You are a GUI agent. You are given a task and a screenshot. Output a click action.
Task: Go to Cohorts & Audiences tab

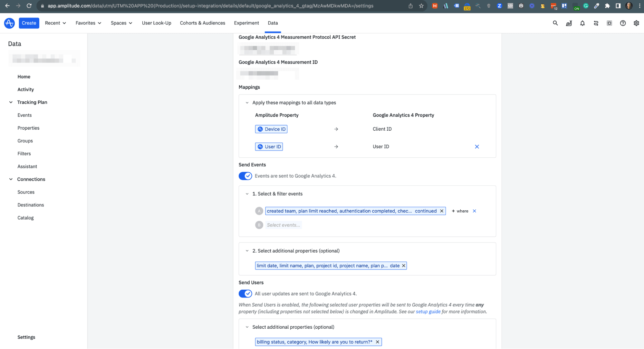point(202,23)
